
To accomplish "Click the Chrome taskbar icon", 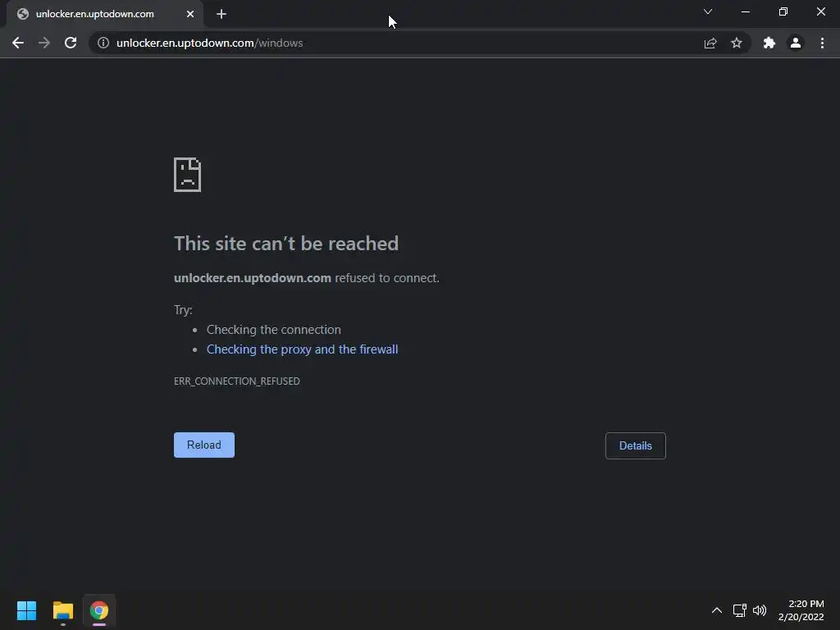I will coord(99,610).
